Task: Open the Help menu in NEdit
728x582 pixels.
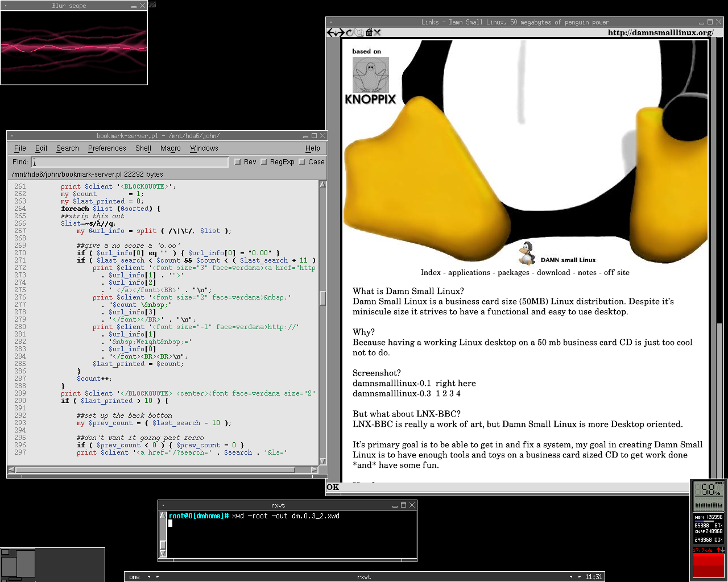Action: (x=313, y=148)
